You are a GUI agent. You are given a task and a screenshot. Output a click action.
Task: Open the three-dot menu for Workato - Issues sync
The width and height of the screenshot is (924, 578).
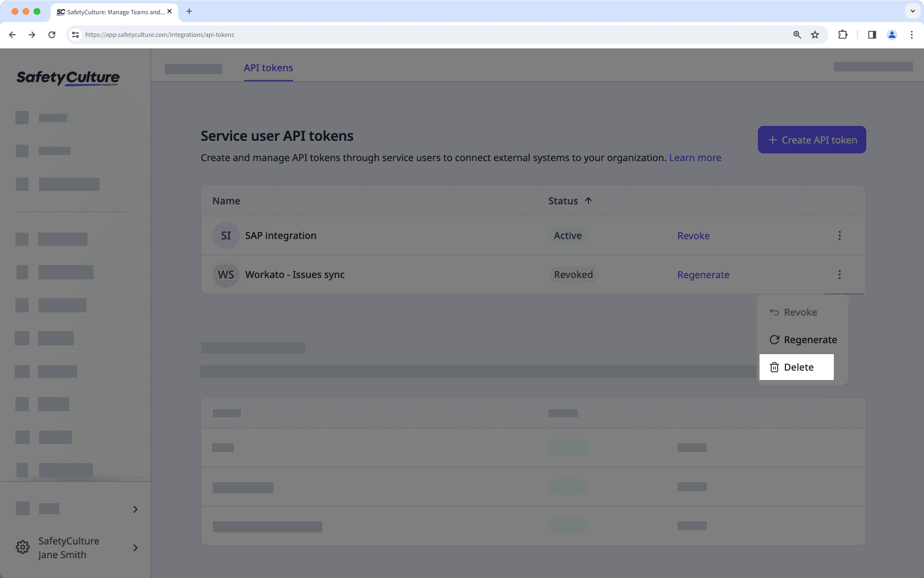pos(839,274)
